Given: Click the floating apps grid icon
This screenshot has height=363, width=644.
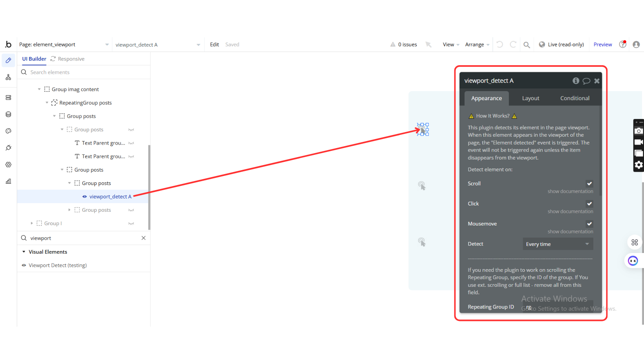Looking at the screenshot, I should click(635, 242).
